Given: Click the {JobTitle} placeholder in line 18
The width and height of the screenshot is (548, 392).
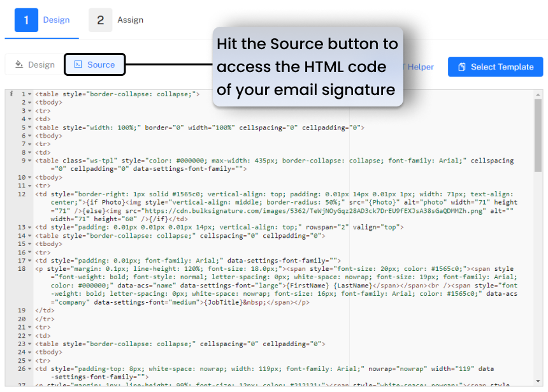Looking at the screenshot, I should pyautogui.click(x=223, y=302).
